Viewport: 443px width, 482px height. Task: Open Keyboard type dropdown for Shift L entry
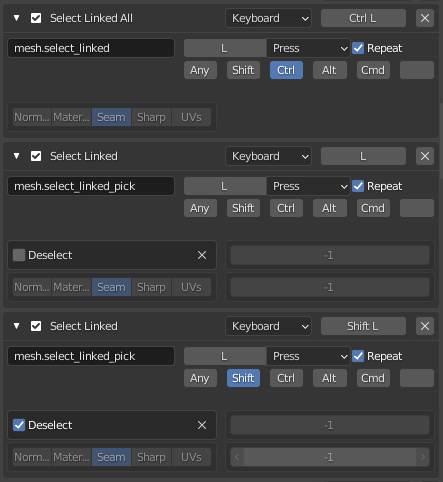269,326
